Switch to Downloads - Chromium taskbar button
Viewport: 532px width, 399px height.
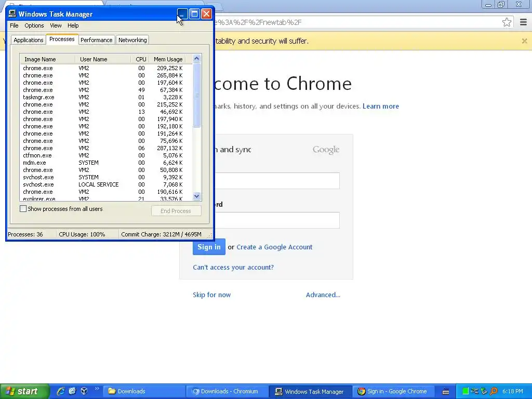pyautogui.click(x=227, y=391)
